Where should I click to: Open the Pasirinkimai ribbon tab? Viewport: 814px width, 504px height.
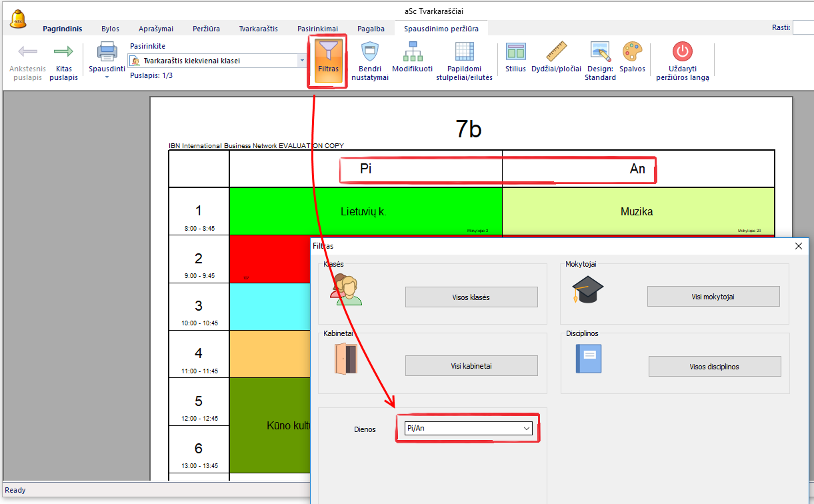click(317, 29)
